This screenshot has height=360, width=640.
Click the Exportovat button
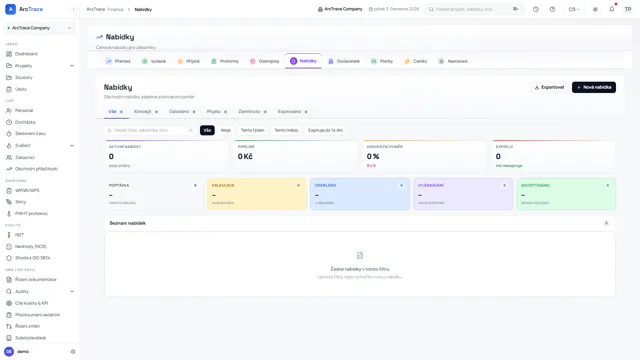(549, 87)
